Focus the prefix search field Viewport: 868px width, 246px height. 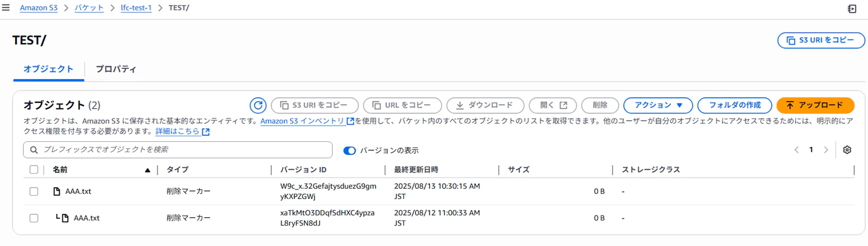[178, 150]
